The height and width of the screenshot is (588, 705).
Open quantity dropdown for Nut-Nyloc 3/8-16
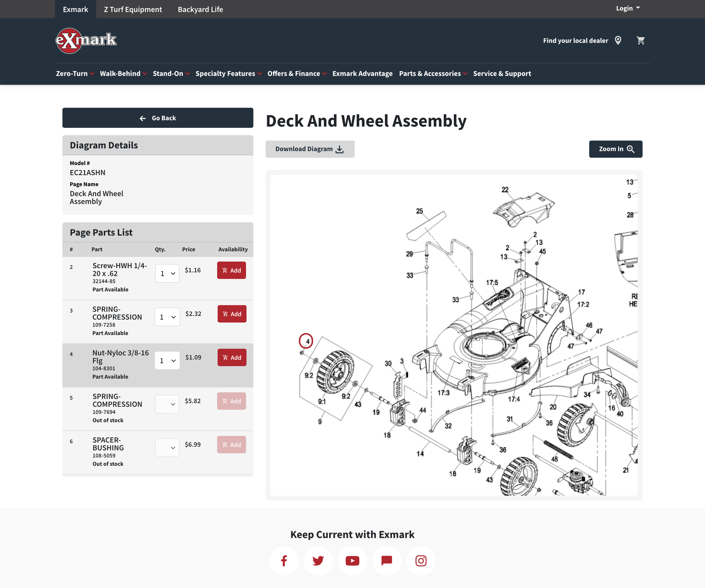167,361
